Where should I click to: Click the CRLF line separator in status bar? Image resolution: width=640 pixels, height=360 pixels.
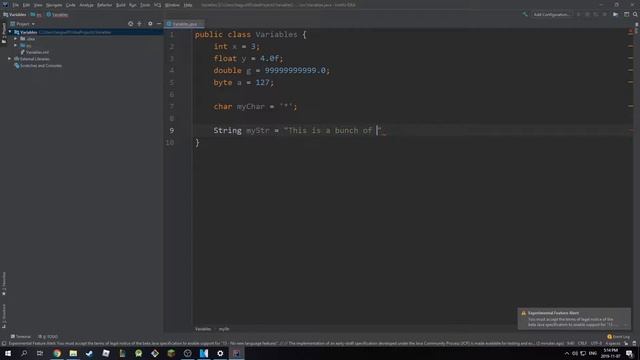point(582,343)
